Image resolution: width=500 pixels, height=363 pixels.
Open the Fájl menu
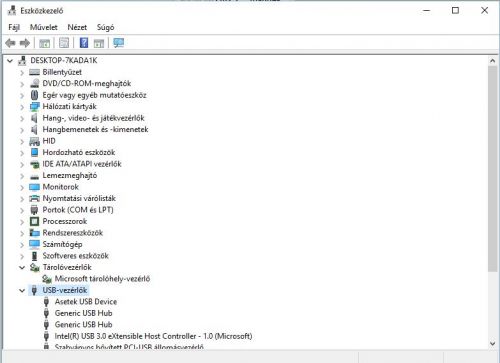pyautogui.click(x=14, y=27)
